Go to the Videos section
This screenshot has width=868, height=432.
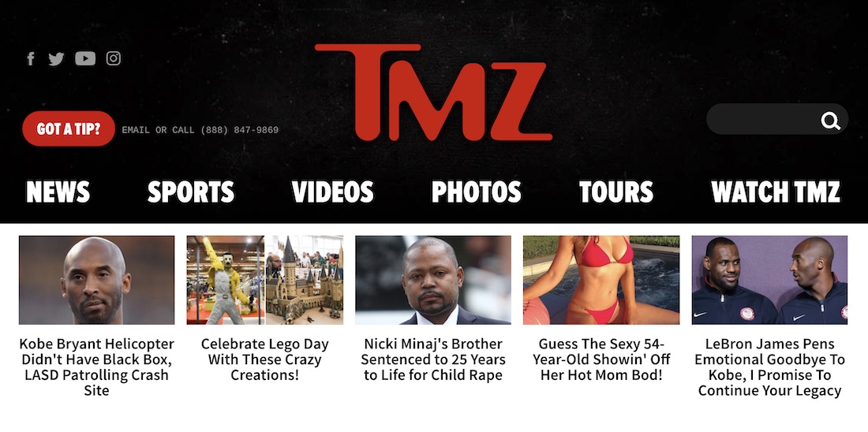[x=333, y=192]
